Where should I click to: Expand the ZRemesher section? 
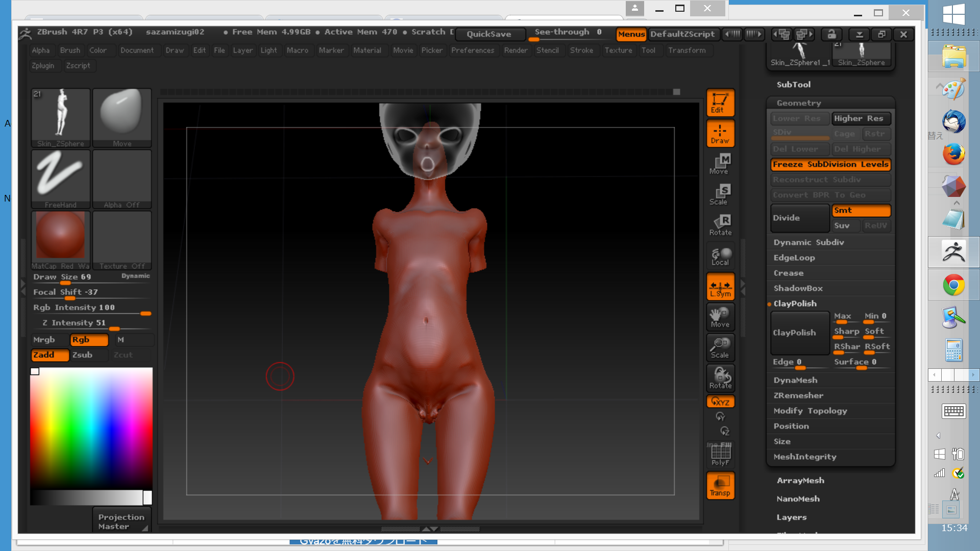tap(798, 395)
